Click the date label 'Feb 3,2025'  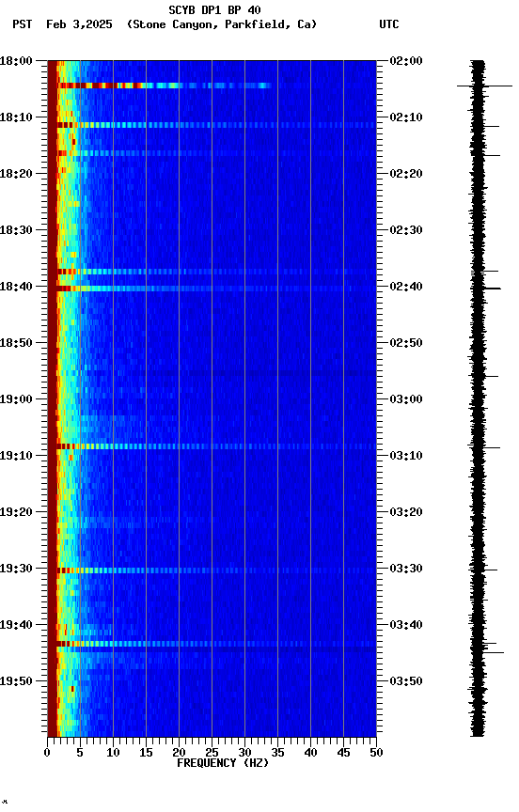79,24
